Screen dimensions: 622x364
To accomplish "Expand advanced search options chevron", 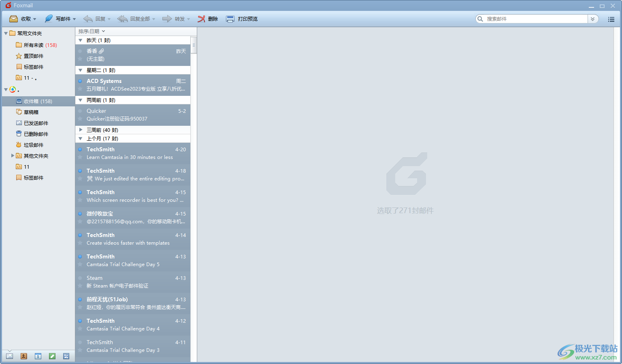I will click(593, 19).
